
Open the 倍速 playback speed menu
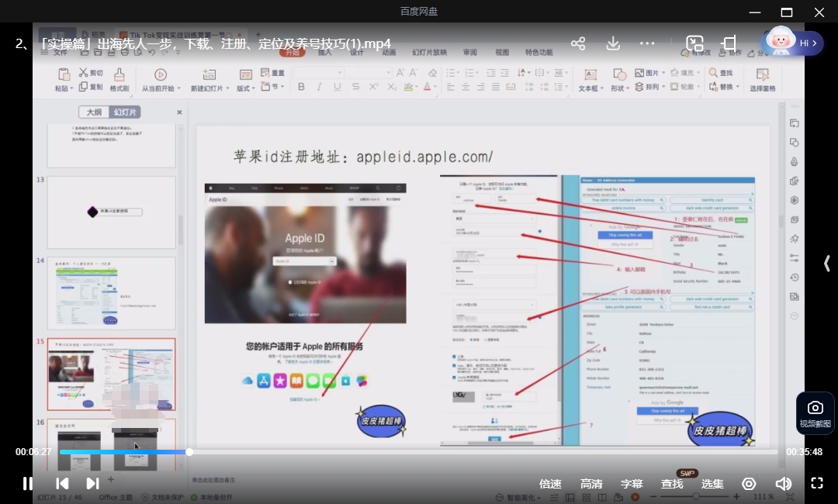[x=550, y=484]
